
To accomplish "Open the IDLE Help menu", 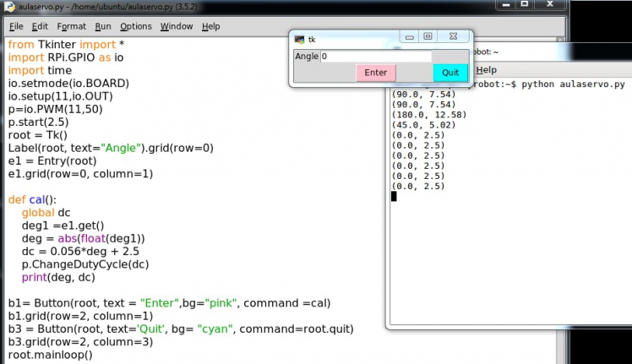I will 210,26.
